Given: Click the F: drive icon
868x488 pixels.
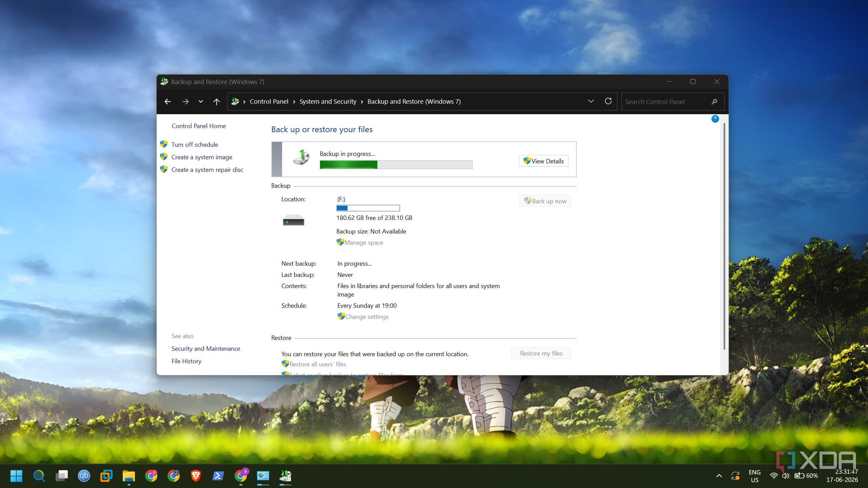Looking at the screenshot, I should pos(294,220).
